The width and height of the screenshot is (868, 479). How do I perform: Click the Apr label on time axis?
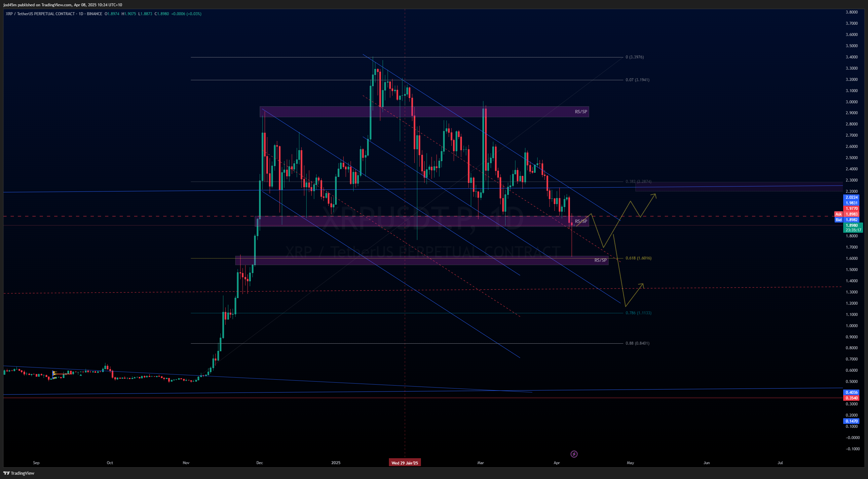click(557, 463)
